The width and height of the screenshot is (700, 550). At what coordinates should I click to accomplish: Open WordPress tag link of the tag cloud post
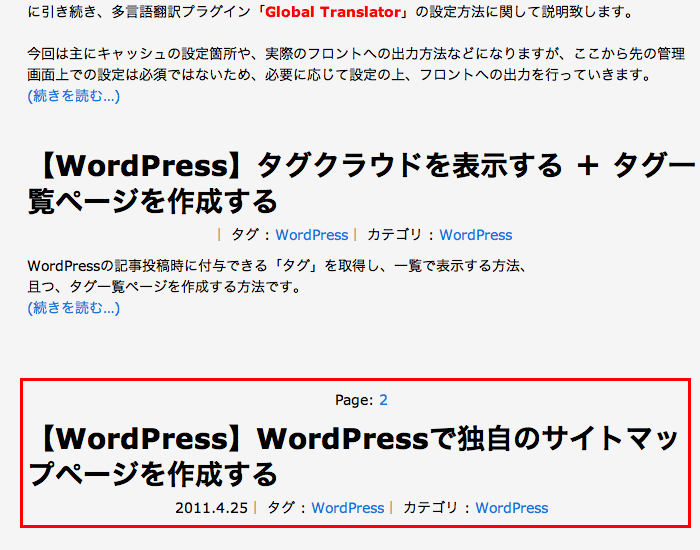click(x=312, y=235)
